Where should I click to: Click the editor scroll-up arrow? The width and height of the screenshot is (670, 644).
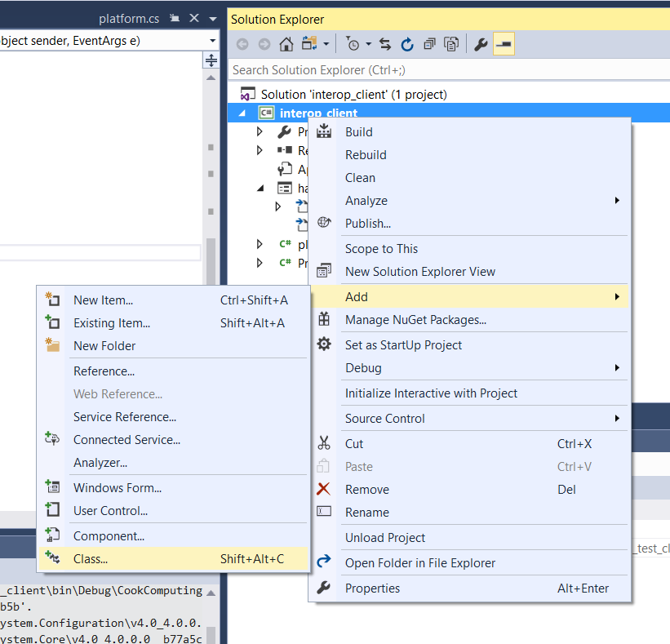coord(211,78)
